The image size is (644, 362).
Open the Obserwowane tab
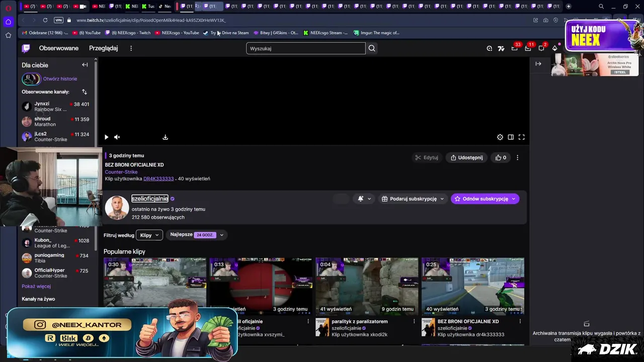[x=59, y=48]
